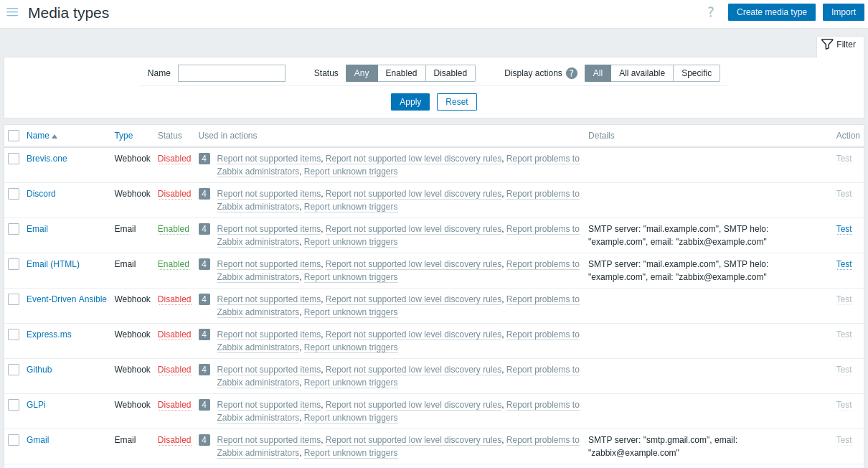Disable Email via Enabled status
This screenshot has height=468, width=868.
point(174,229)
